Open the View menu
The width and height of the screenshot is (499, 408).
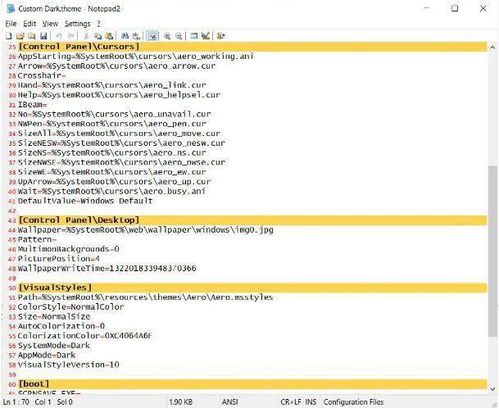tap(50, 24)
